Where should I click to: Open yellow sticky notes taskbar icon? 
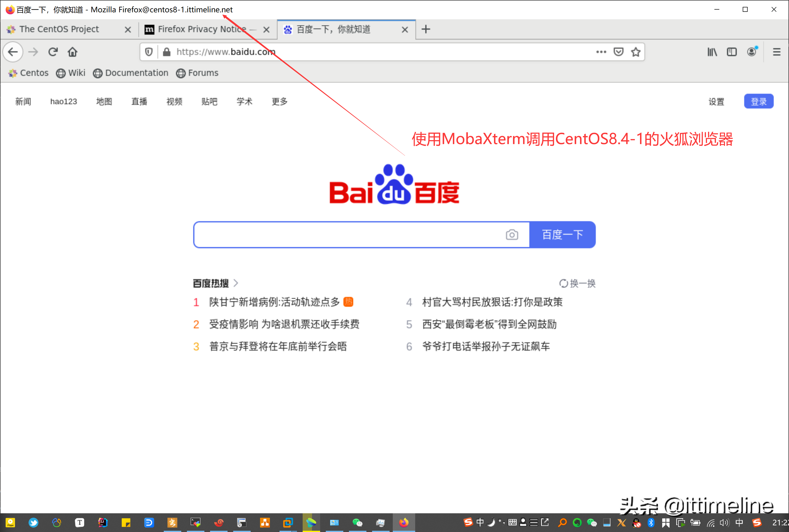(x=126, y=522)
